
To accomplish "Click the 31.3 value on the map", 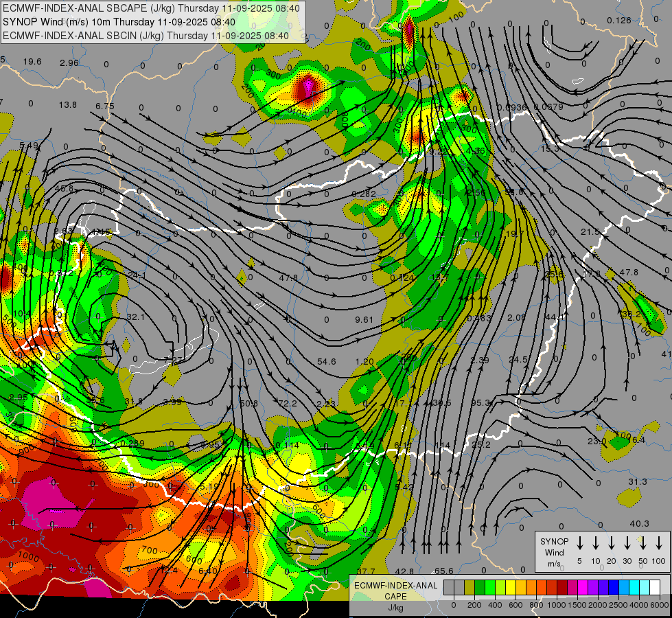I will pyautogui.click(x=638, y=481).
